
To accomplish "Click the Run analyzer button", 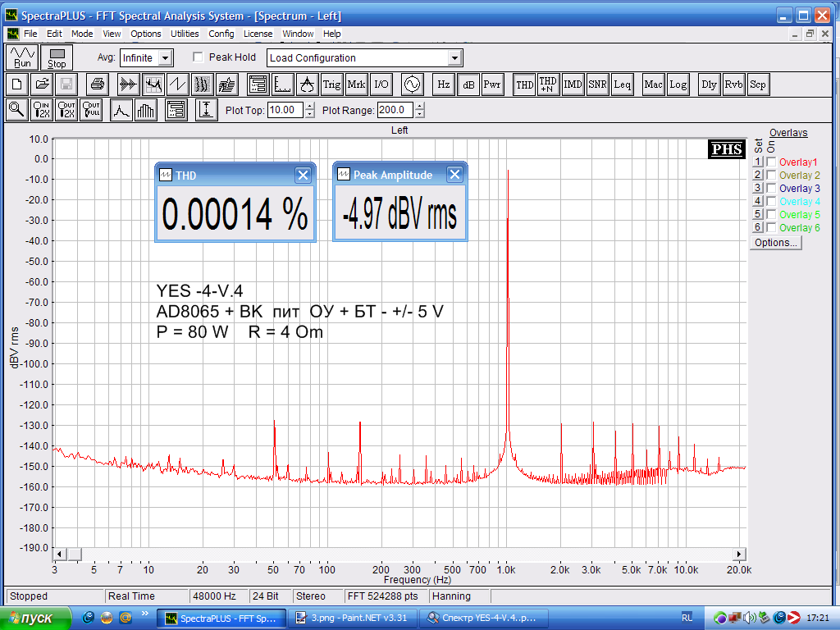I will click(x=22, y=57).
